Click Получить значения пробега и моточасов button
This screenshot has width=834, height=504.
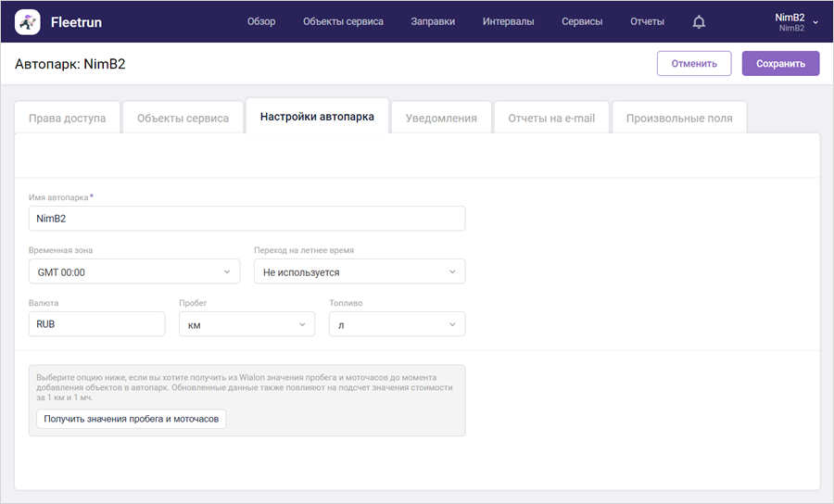point(131,420)
